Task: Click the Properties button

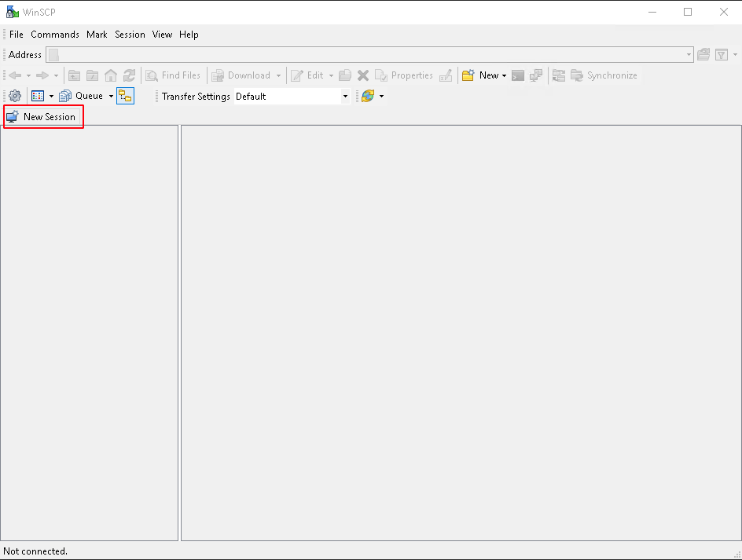Action: point(404,75)
